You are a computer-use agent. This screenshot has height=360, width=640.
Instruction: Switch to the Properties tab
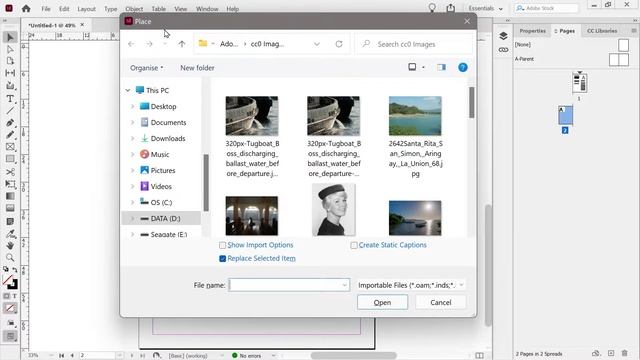coord(532,31)
